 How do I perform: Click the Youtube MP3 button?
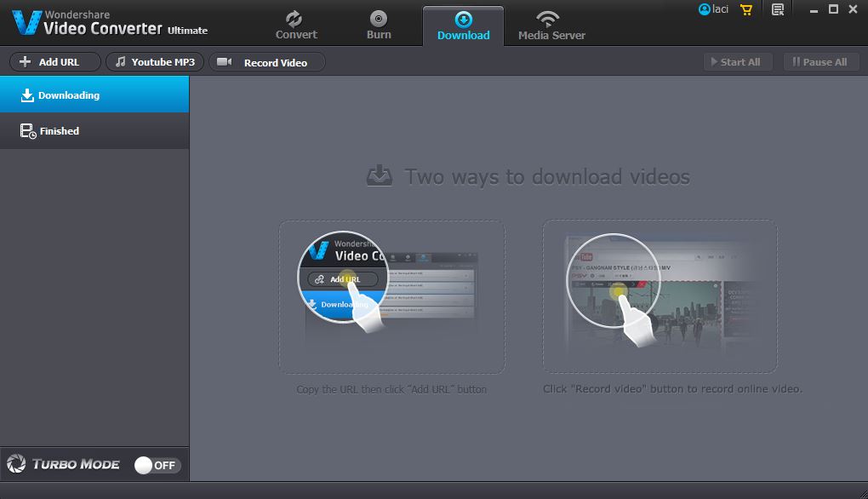pos(155,62)
